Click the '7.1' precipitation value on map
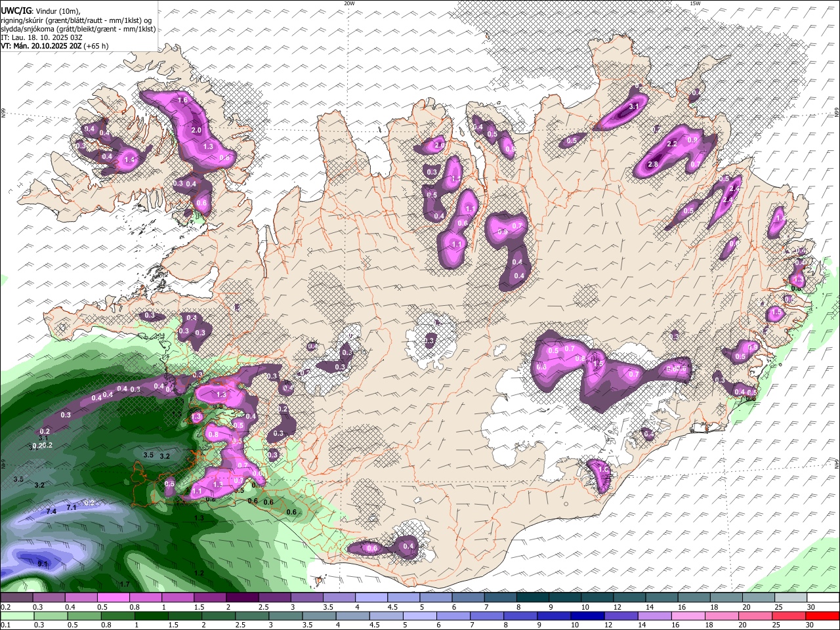Viewport: 840px width, 630px height. 72,507
